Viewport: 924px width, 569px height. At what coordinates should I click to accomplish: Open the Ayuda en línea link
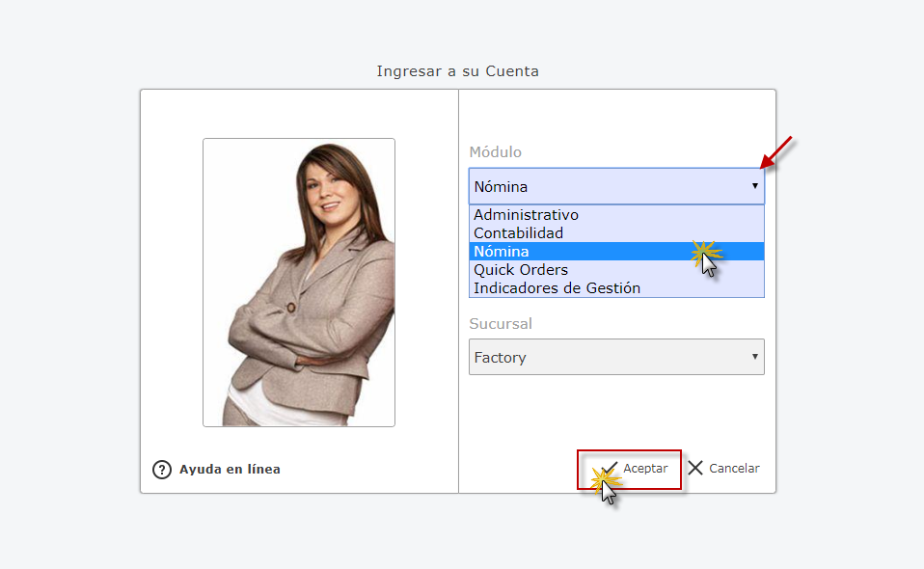click(x=230, y=470)
